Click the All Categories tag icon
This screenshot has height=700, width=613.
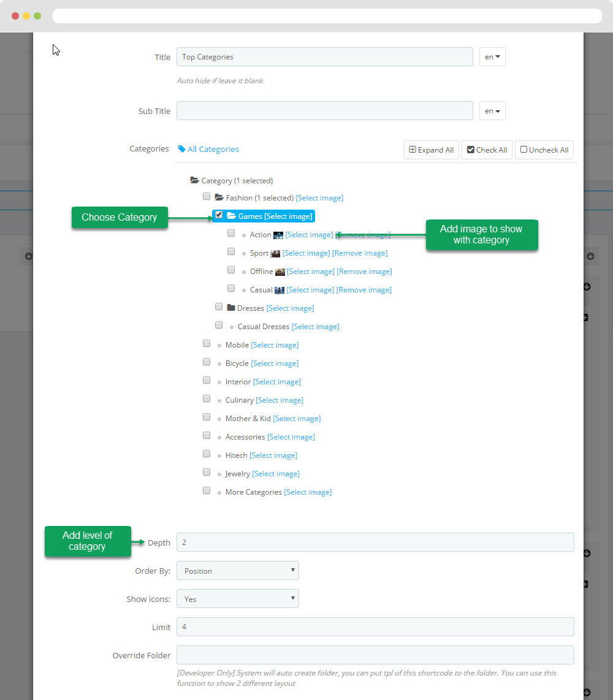pos(181,149)
